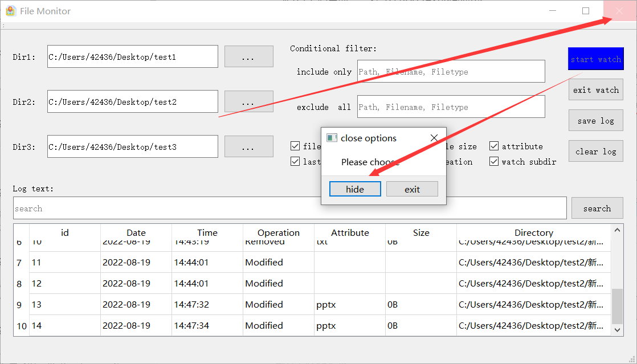Click into the Dir2 path field

click(x=132, y=101)
